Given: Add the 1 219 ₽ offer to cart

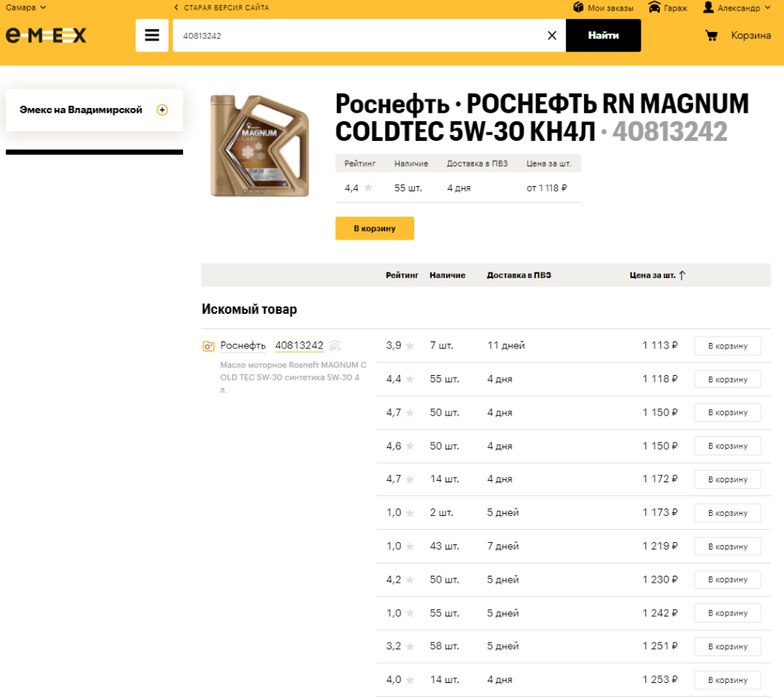Looking at the screenshot, I should coord(727,547).
